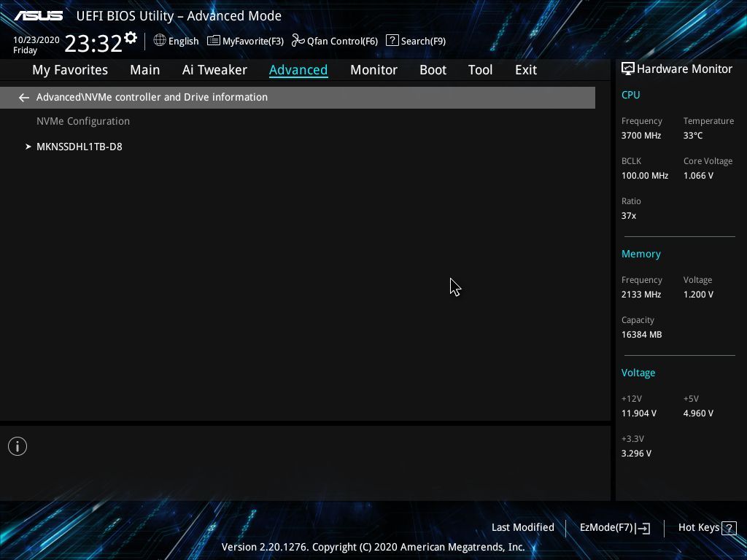The height and width of the screenshot is (560, 747).
Task: Click the 3700 MHz CPU frequency value
Action: pos(640,136)
